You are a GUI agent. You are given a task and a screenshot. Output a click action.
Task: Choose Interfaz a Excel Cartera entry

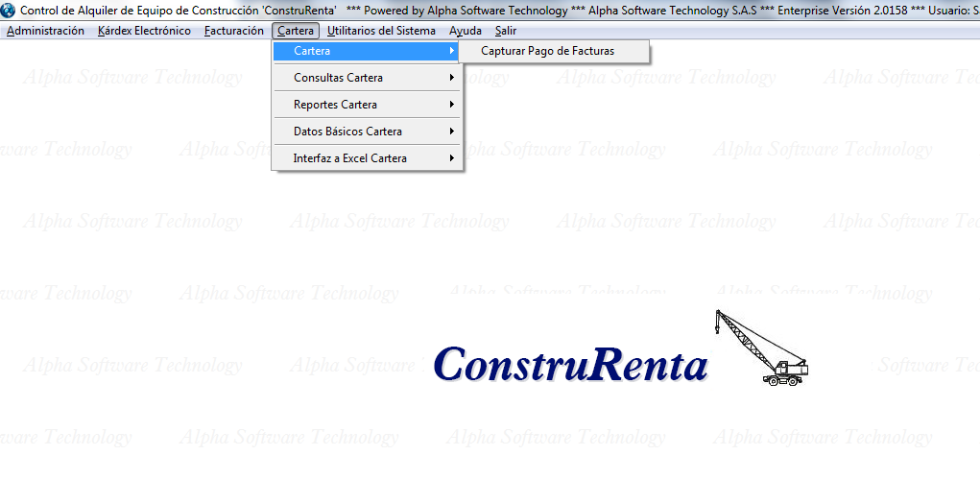349,158
